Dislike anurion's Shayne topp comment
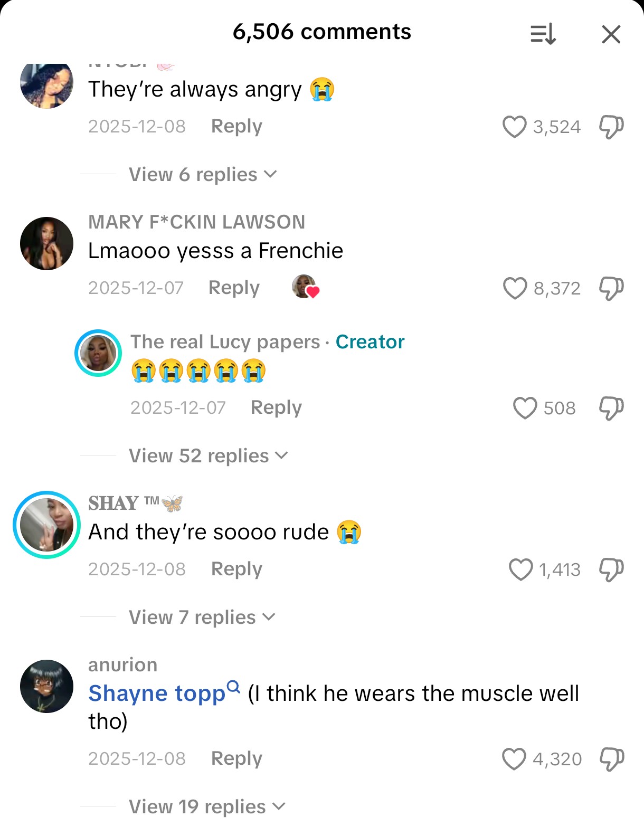Screen dimensions: 644x836 pos(611,759)
